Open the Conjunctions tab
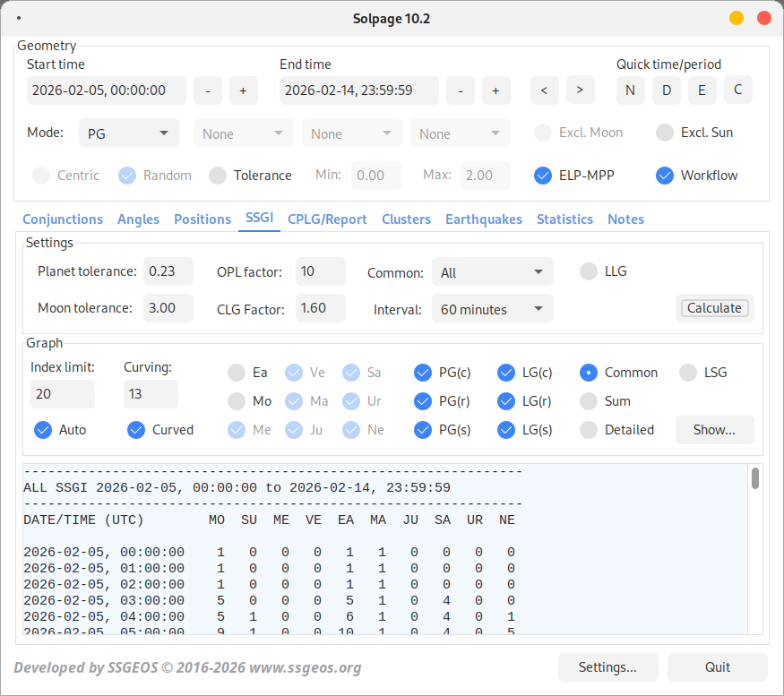This screenshot has height=696, width=784. point(63,219)
